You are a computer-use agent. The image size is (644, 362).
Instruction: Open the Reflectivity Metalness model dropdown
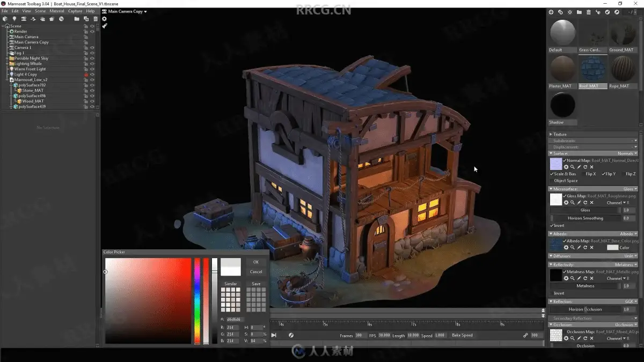click(x=626, y=264)
